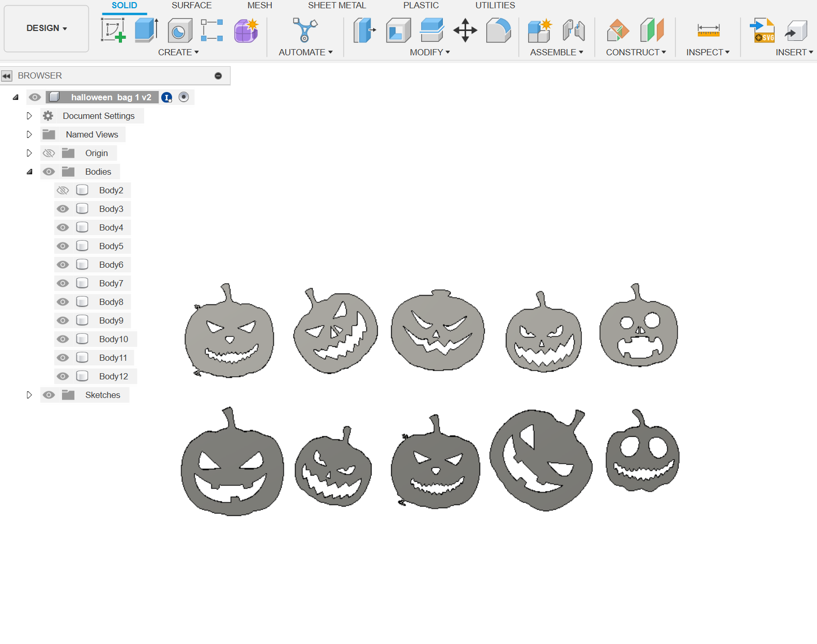Show hidden Body2 with eye icon
The width and height of the screenshot is (817, 644).
63,190
